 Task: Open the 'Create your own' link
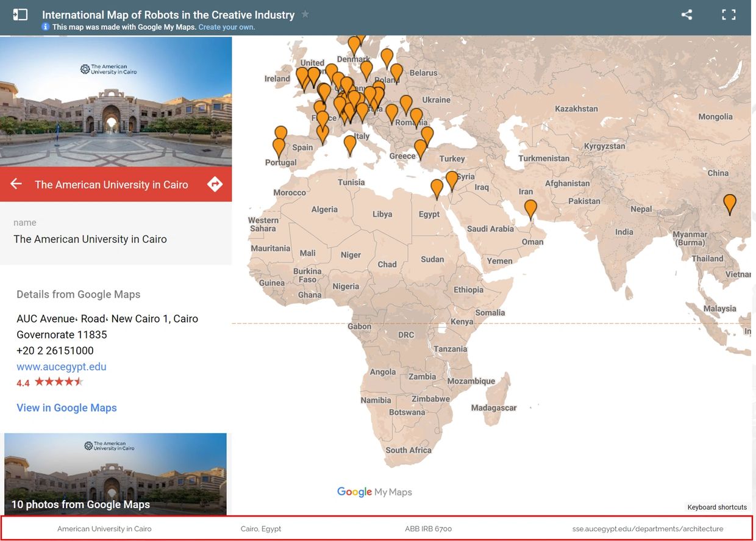pyautogui.click(x=226, y=27)
